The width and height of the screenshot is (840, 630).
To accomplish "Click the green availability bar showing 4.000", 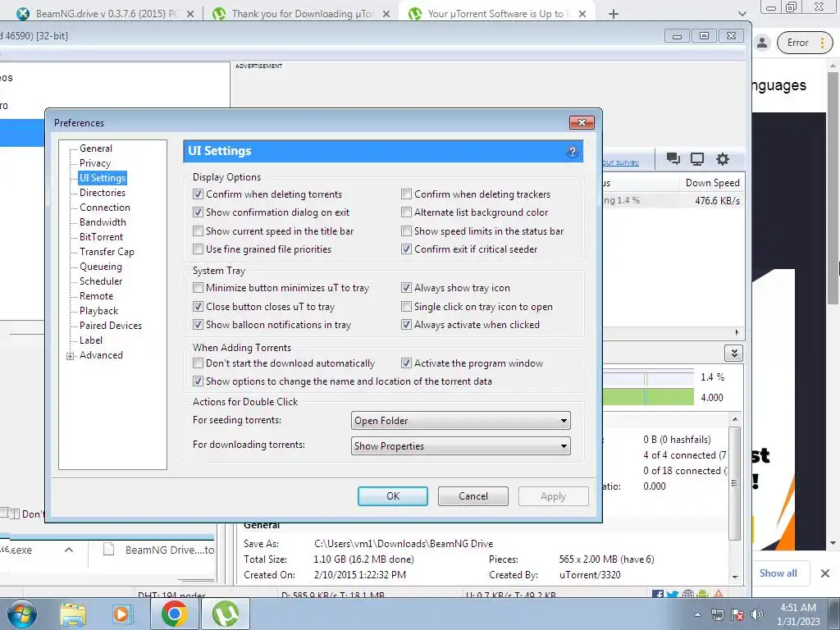I will click(x=648, y=397).
